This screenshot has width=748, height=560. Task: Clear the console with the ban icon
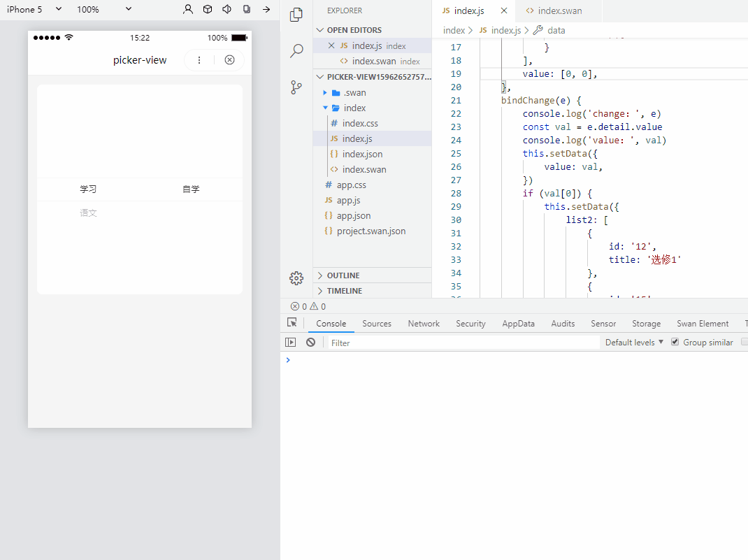pyautogui.click(x=310, y=343)
